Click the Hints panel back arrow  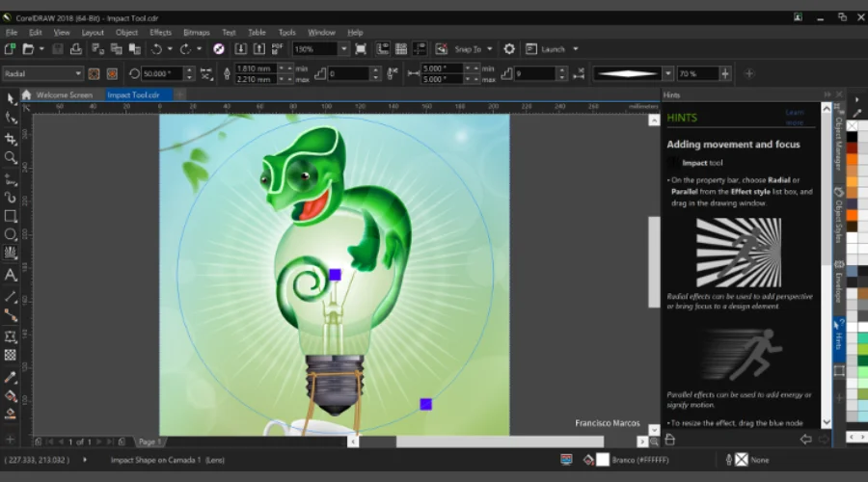point(806,440)
